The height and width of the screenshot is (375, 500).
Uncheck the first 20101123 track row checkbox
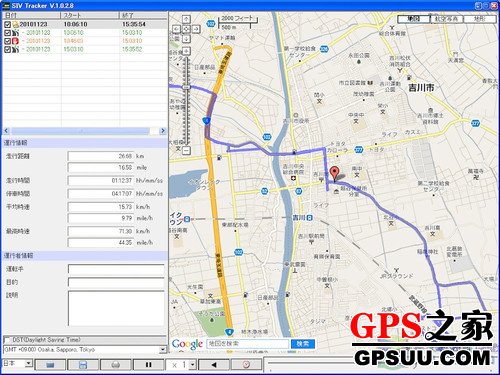tap(7, 24)
